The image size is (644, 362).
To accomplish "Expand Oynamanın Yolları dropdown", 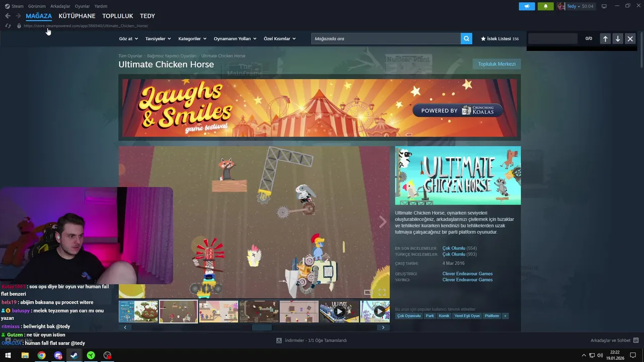I will [x=235, y=39].
